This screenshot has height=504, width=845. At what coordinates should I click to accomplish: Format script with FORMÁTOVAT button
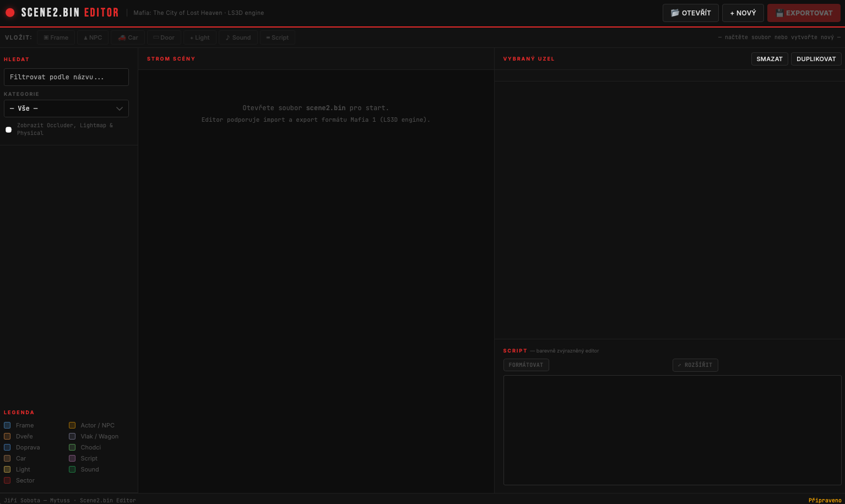tap(526, 365)
